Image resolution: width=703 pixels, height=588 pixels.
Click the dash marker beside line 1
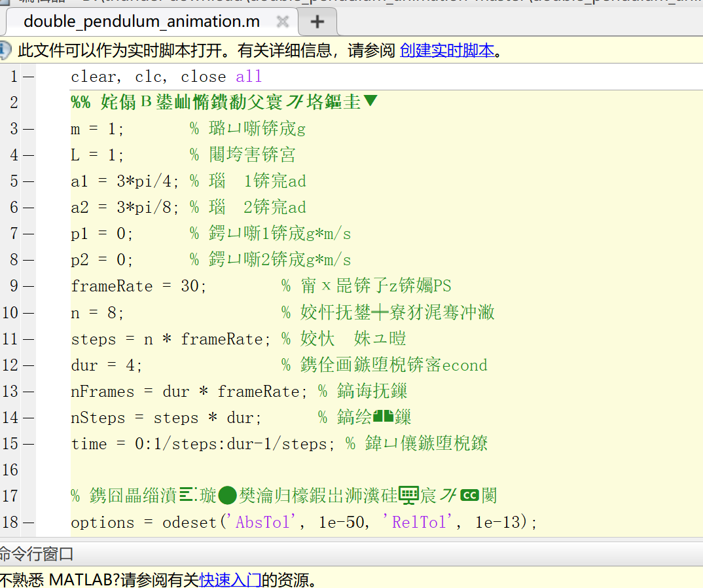[29, 76]
